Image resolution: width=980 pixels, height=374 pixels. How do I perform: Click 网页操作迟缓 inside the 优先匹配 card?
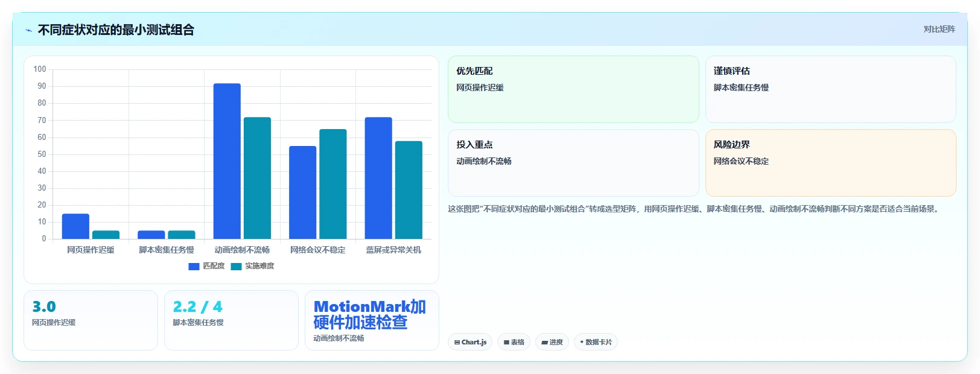[480, 87]
